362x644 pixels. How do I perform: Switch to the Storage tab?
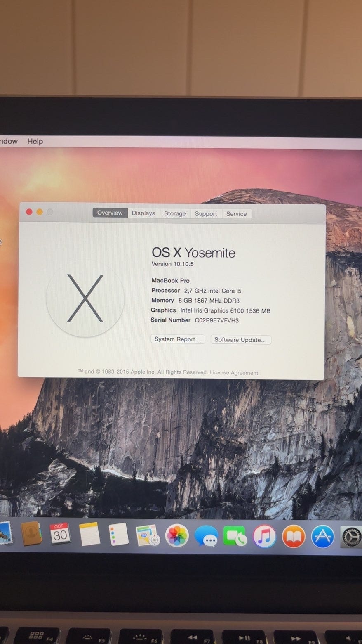click(175, 214)
